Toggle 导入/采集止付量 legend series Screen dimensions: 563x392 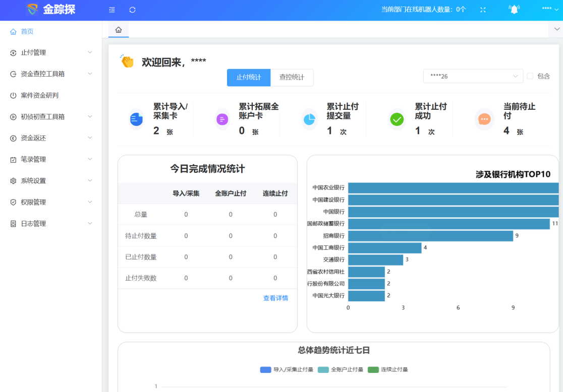tap(287, 370)
